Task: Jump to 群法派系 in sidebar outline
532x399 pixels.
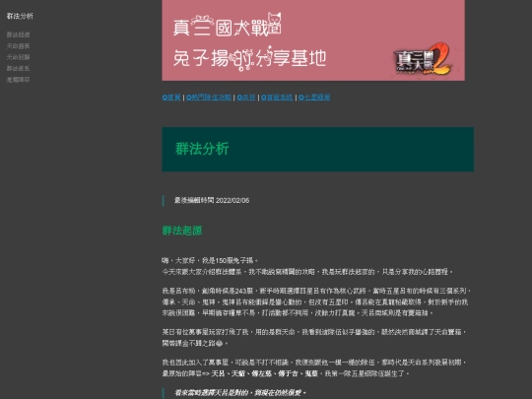Action: 18,68
